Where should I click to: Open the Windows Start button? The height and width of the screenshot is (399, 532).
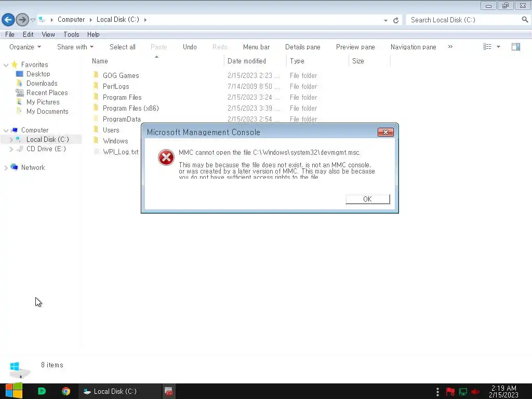click(14, 391)
